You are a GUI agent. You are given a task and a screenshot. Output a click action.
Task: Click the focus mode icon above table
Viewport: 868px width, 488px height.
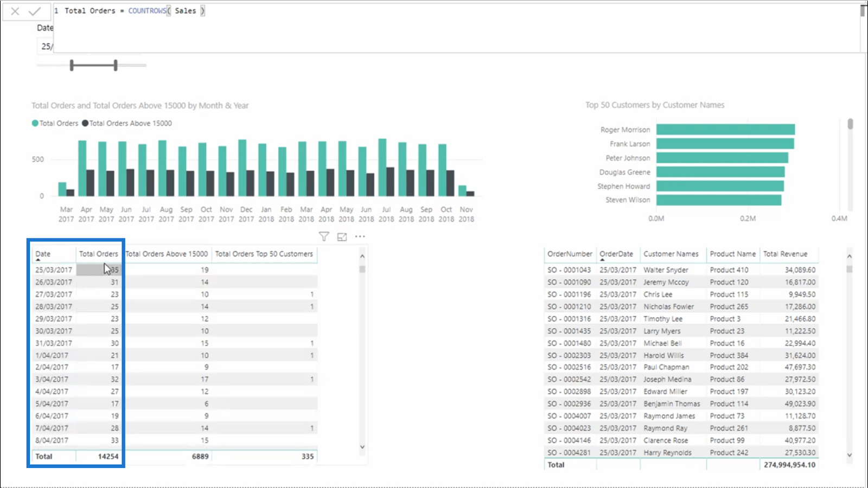point(342,236)
